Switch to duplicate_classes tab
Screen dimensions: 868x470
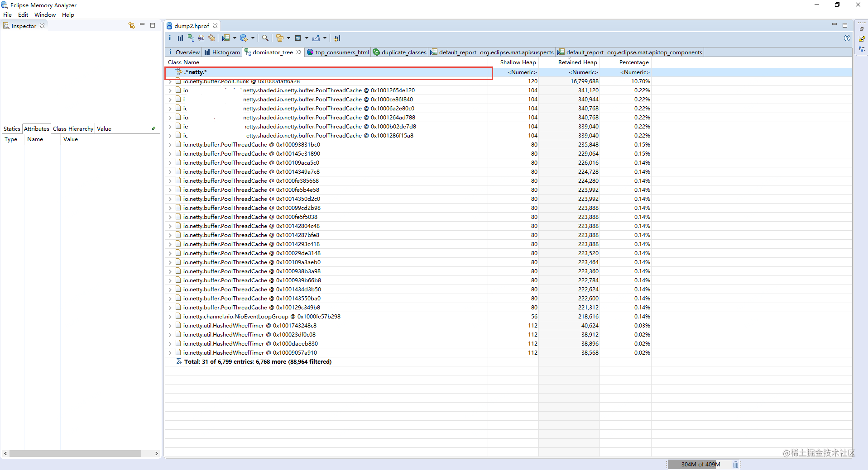point(400,52)
